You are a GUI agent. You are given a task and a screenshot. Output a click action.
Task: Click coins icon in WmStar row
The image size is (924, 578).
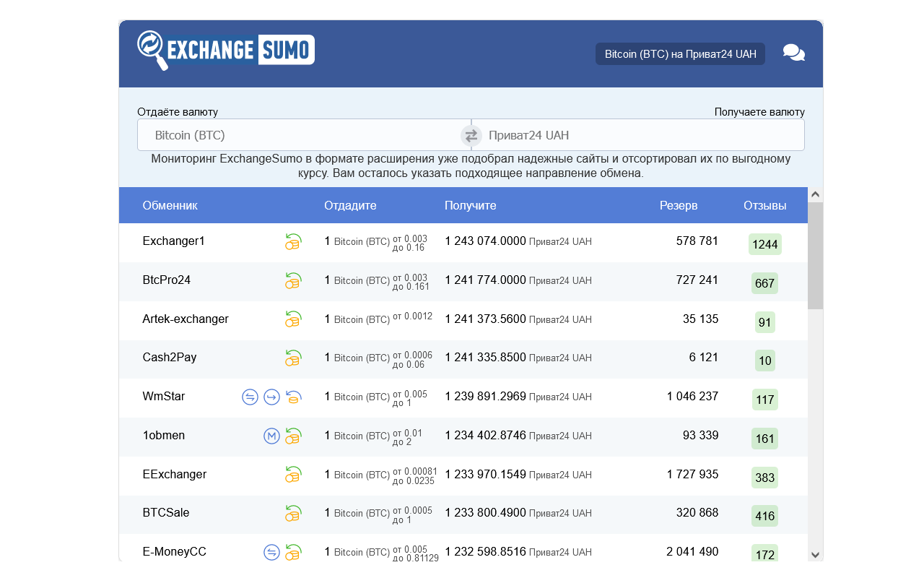pos(293,397)
